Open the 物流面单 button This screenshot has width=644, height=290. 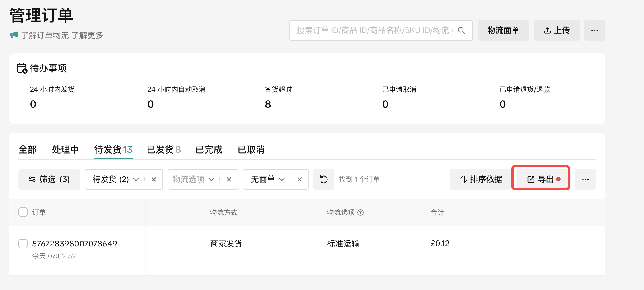(x=503, y=30)
